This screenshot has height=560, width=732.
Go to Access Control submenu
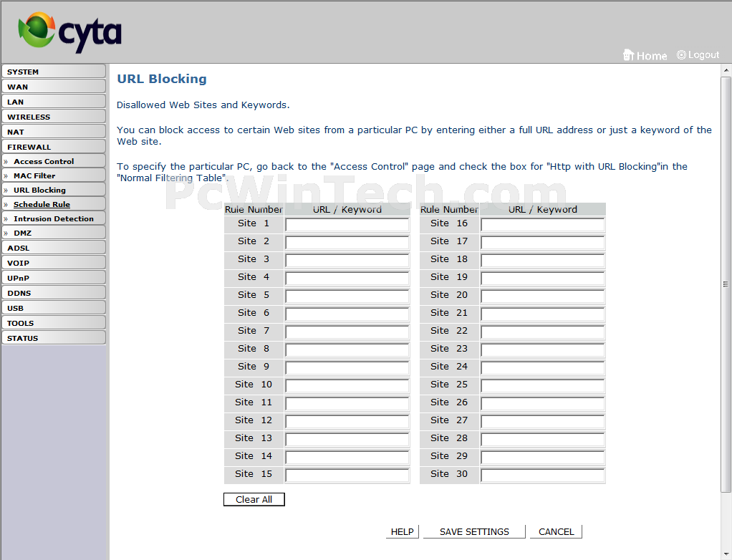[x=54, y=161]
